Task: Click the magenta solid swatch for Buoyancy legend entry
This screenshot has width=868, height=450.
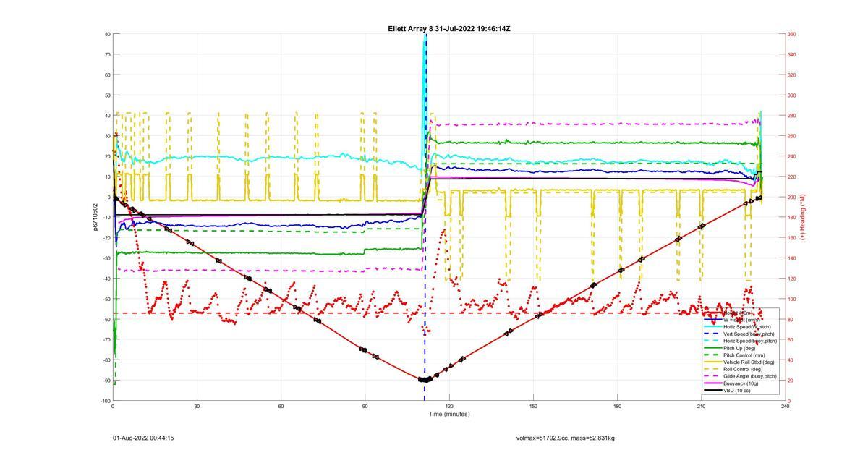Action: click(712, 383)
